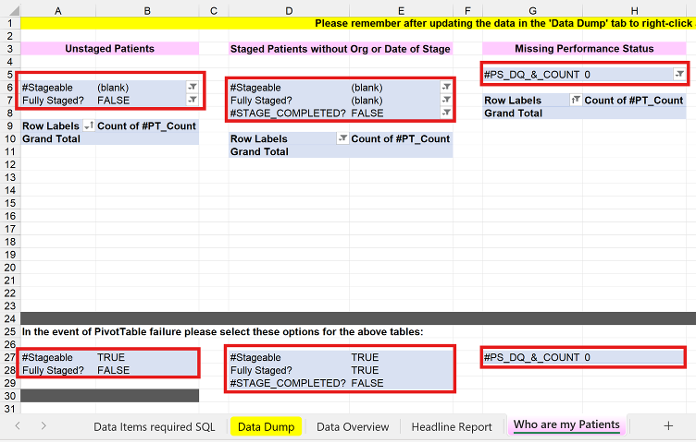Viewport: 696px width, 442px height.
Task: Open the #STAGE_COMPLETED? filter dropdown
Action: point(447,113)
